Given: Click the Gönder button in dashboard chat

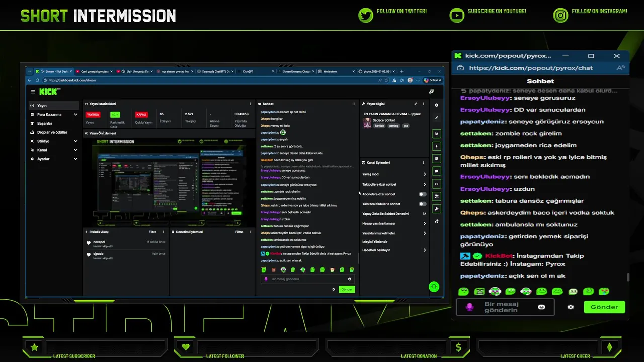Looking at the screenshot, I should (347, 289).
